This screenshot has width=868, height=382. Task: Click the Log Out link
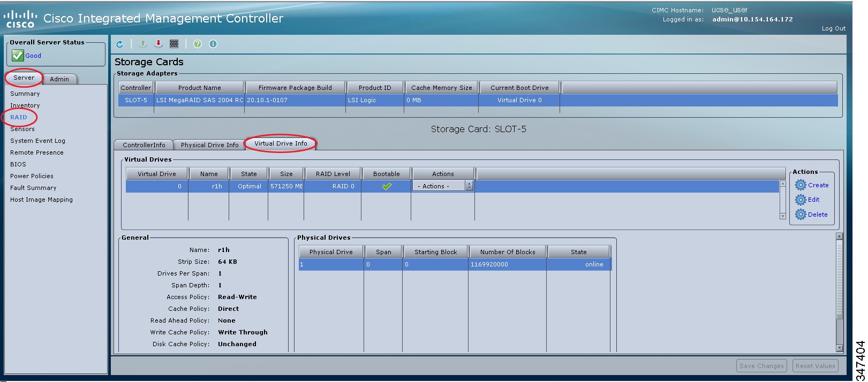(834, 28)
